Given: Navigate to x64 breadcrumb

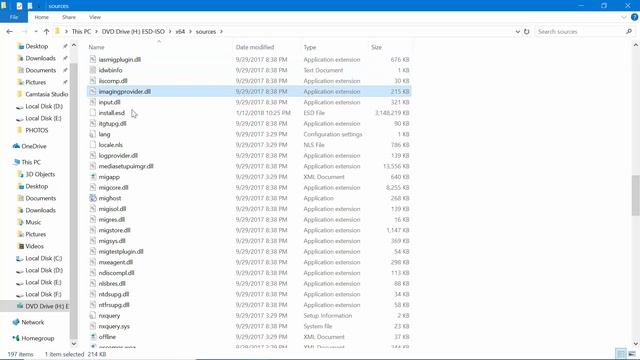Looking at the screenshot, I should pos(180,31).
